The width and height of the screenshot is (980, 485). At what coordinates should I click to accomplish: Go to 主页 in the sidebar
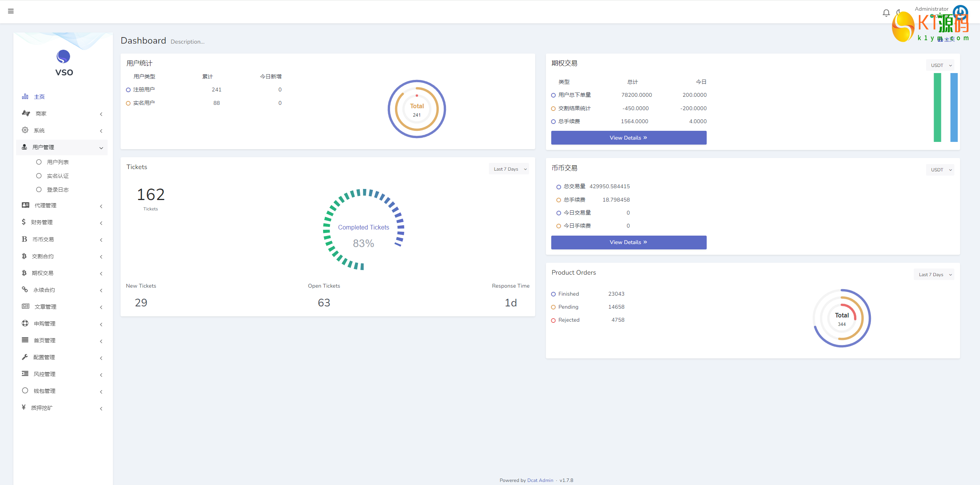(62, 97)
